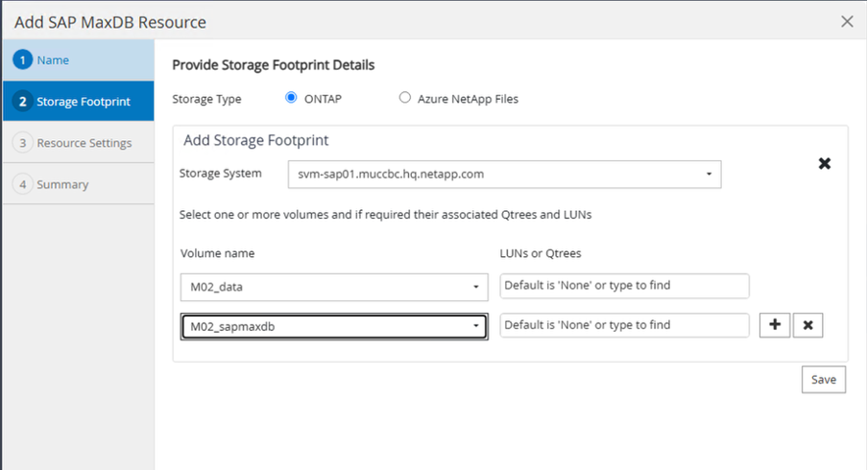The width and height of the screenshot is (868, 470).
Task: Select the Storage Footprint step
Action: tap(83, 101)
